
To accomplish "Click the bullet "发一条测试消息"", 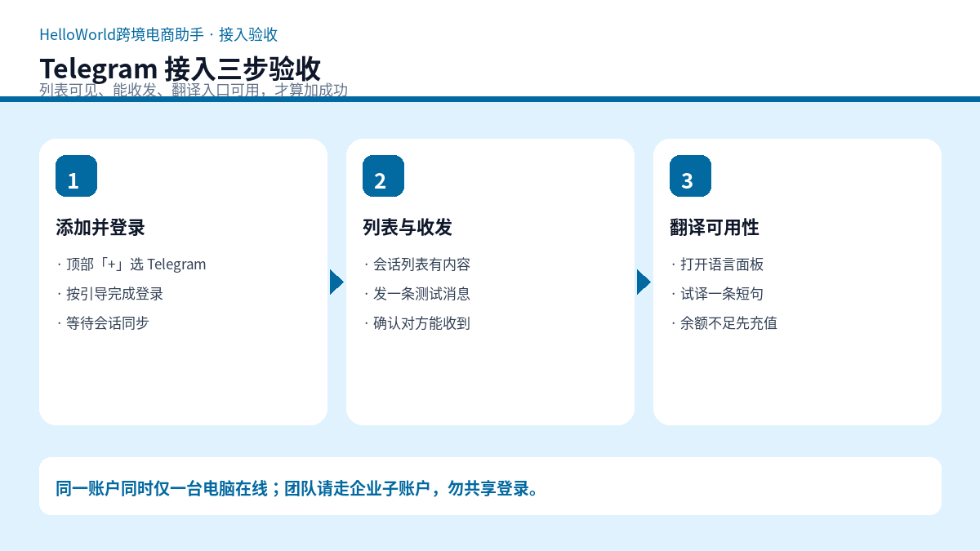I will [416, 294].
